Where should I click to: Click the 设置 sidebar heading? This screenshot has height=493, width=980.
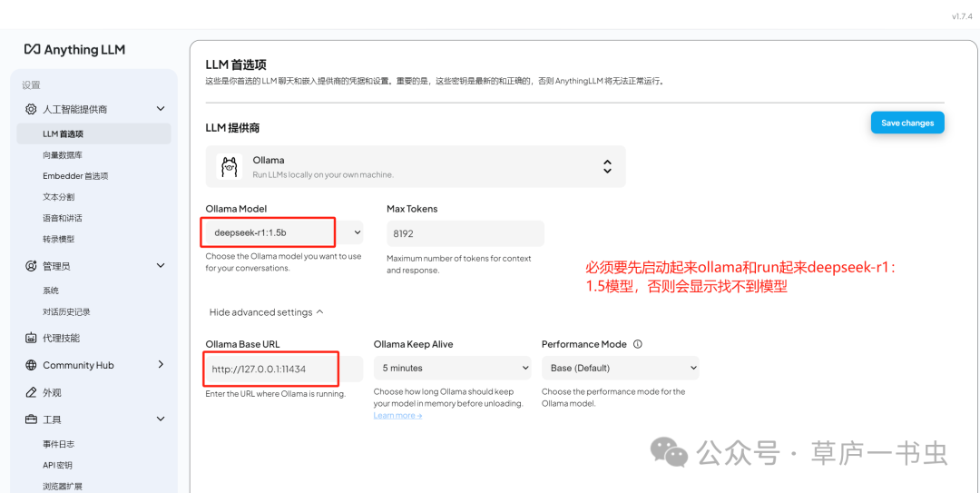click(31, 85)
